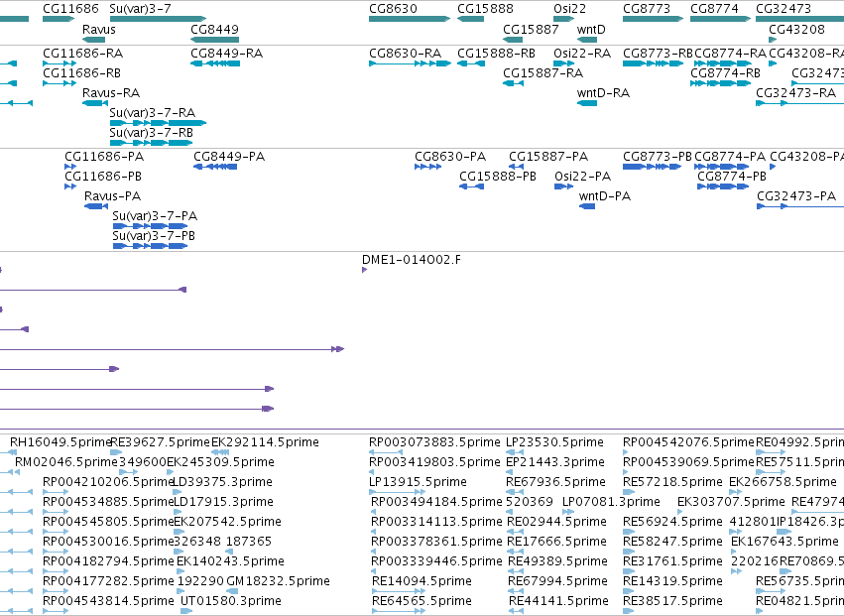The width and height of the screenshot is (844, 616).
Task: Select the CG8773-RB transcript label
Action: click(658, 54)
